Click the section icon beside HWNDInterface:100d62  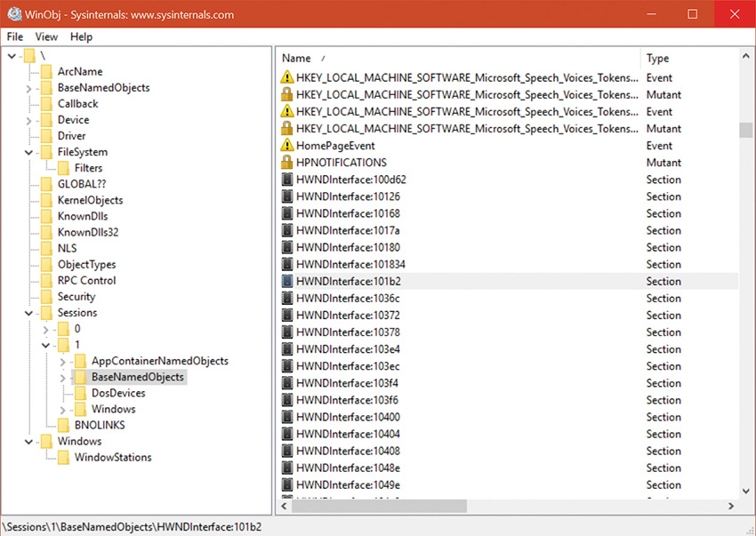click(287, 180)
